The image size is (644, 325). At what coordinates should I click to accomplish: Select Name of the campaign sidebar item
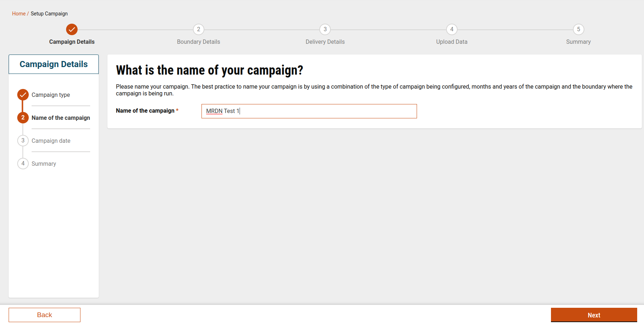(61, 118)
